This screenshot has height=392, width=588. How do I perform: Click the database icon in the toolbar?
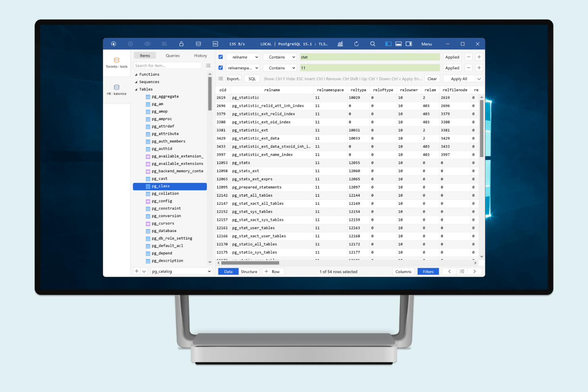[198, 44]
